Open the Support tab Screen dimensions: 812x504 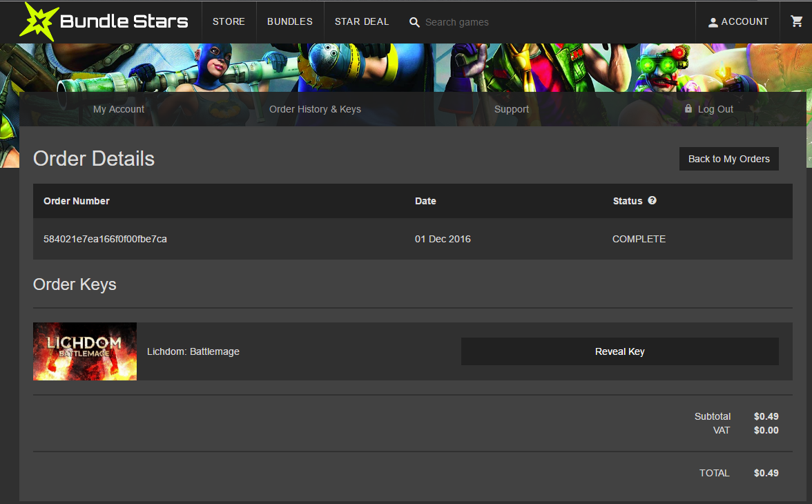512,109
